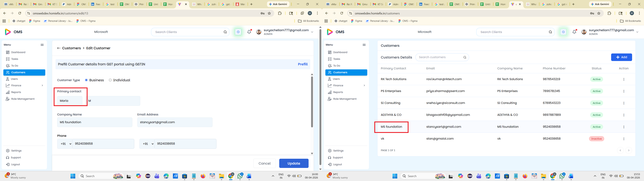
Task: Open second +91 country code dropdown
Action: pyautogui.click(x=147, y=144)
